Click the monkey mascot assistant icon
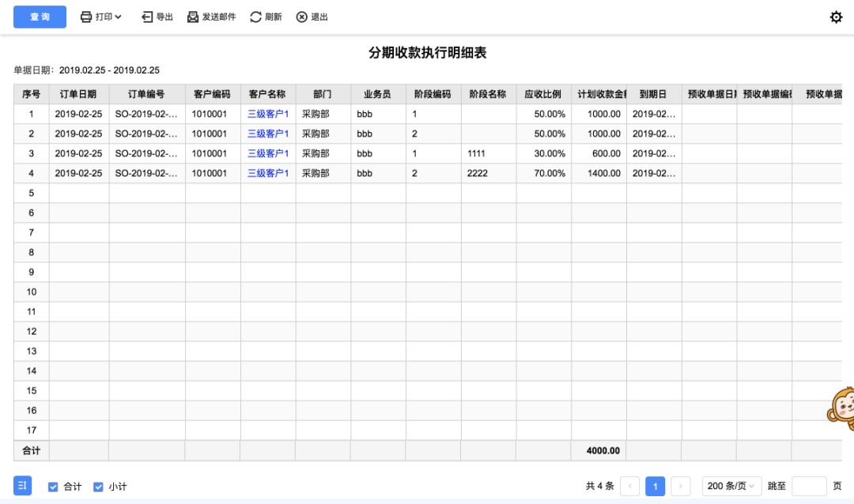 (840, 408)
